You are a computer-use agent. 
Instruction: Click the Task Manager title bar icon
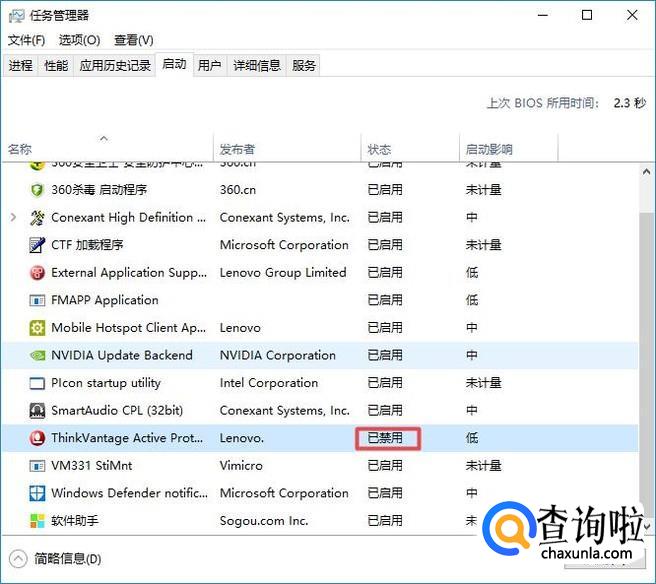[x=16, y=16]
